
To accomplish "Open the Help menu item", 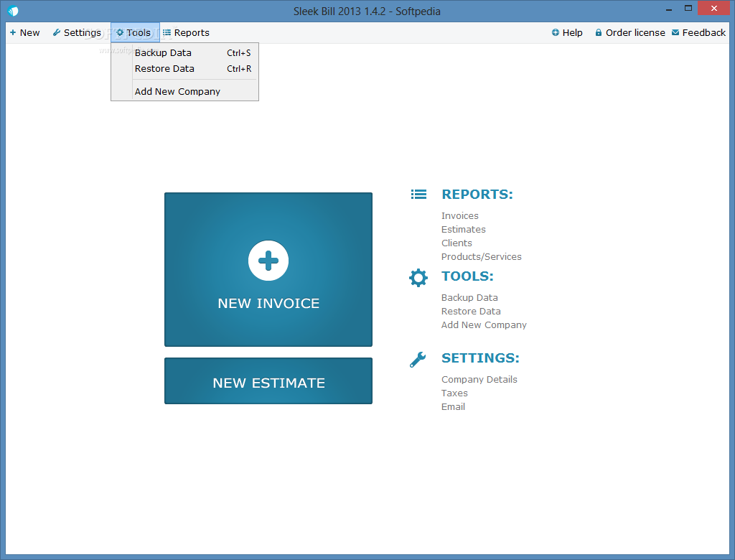I will [567, 32].
